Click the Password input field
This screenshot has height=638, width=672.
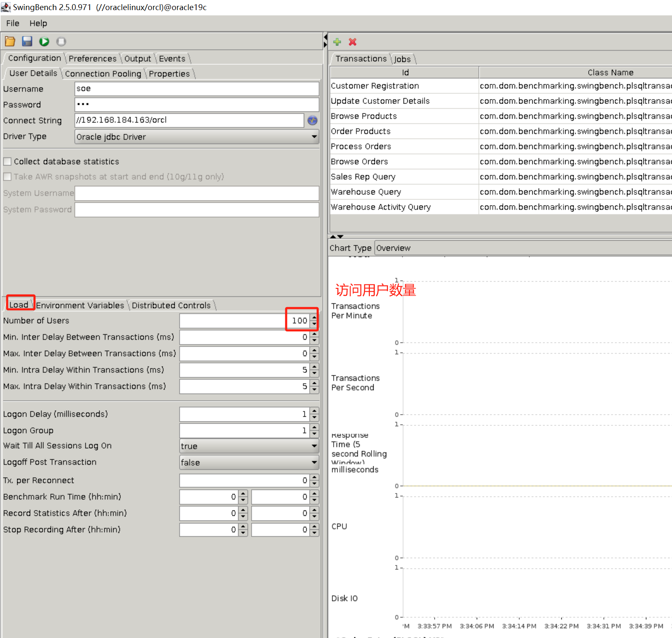pyautogui.click(x=197, y=104)
